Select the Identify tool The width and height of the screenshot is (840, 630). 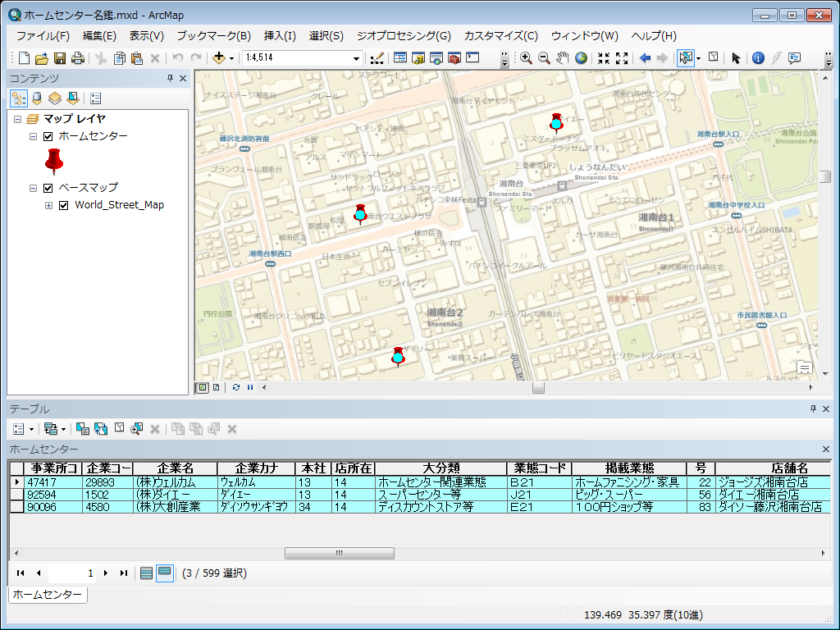click(x=758, y=58)
